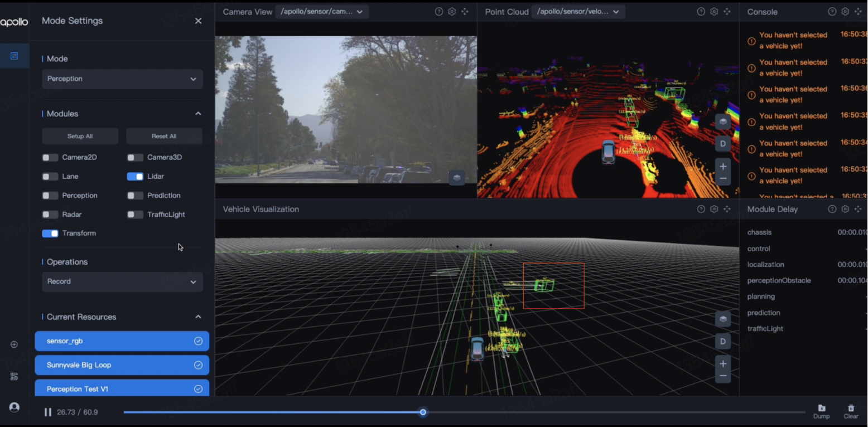
Task: Open layer menu in Point Cloud panel
Action: 723,121
